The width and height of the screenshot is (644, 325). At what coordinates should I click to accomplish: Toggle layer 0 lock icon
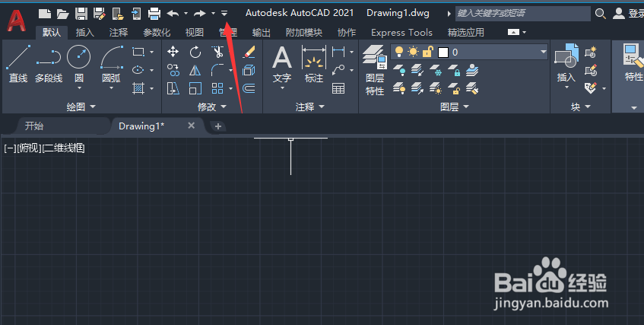pos(428,52)
